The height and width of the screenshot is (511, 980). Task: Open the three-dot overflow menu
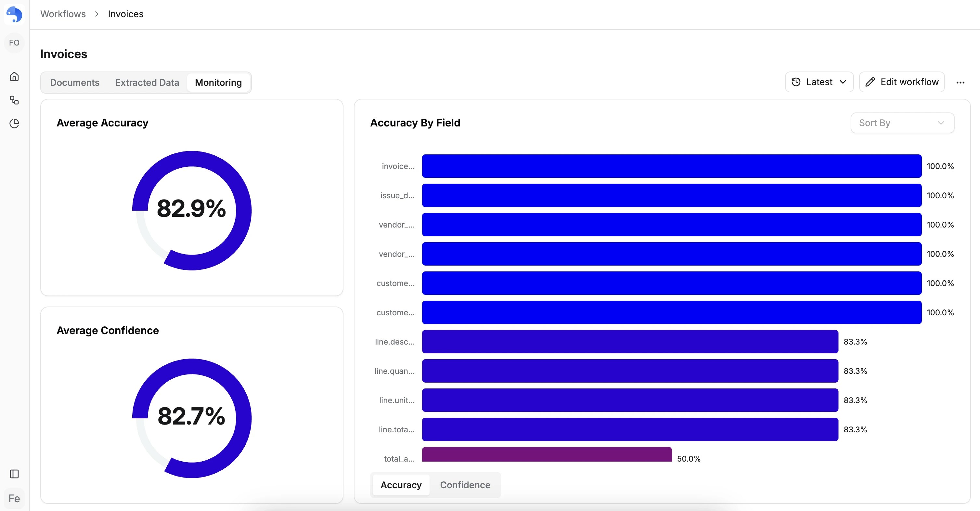[x=961, y=82]
